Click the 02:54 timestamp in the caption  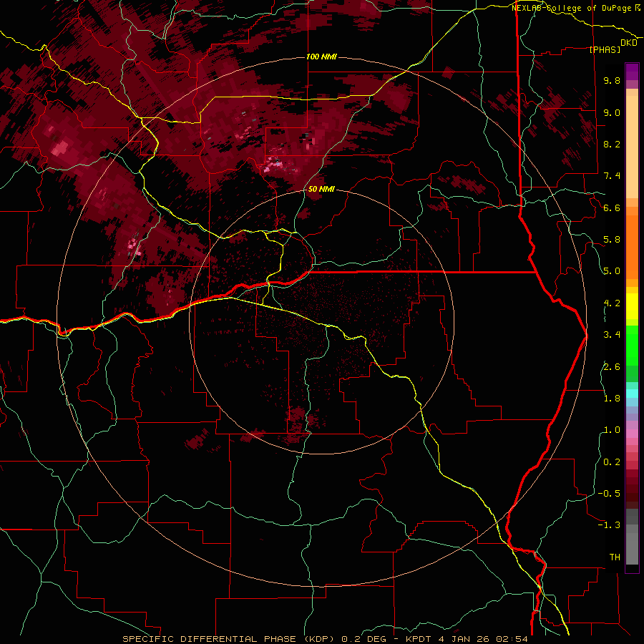tap(512, 639)
